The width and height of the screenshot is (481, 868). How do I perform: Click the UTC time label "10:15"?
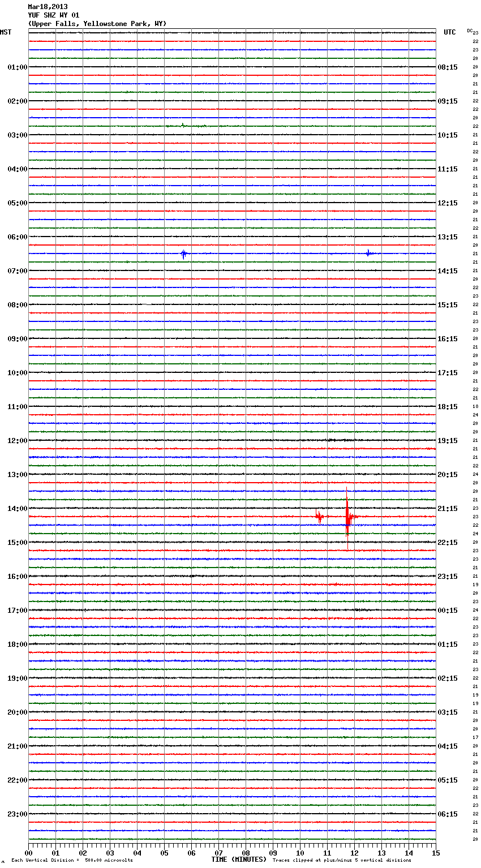[448, 135]
